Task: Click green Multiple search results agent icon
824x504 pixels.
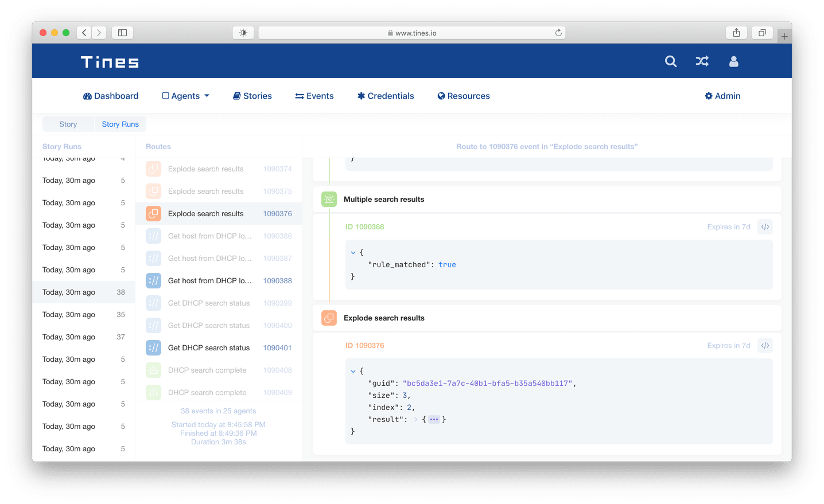Action: [x=329, y=200]
